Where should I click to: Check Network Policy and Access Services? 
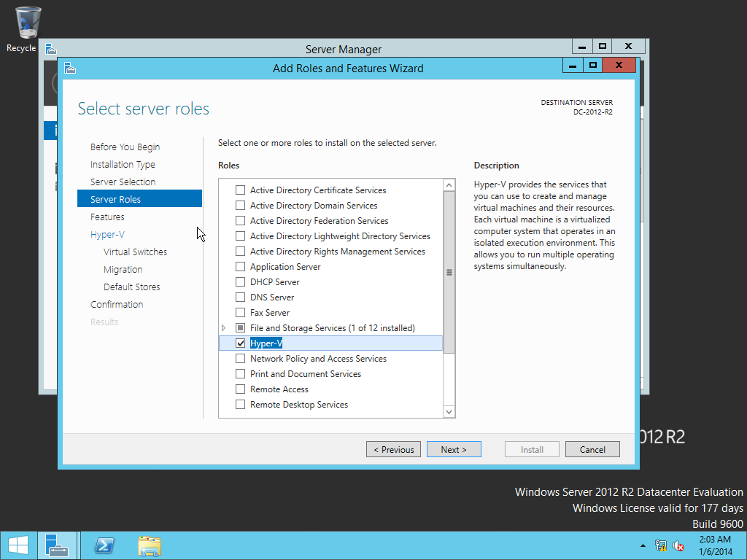pos(241,359)
